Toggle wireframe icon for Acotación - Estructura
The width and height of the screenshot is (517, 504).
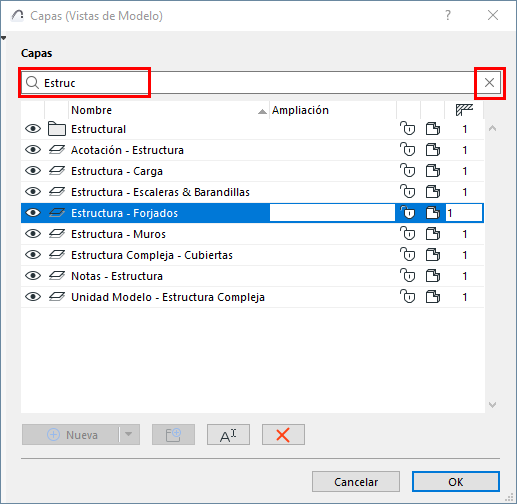(x=433, y=150)
